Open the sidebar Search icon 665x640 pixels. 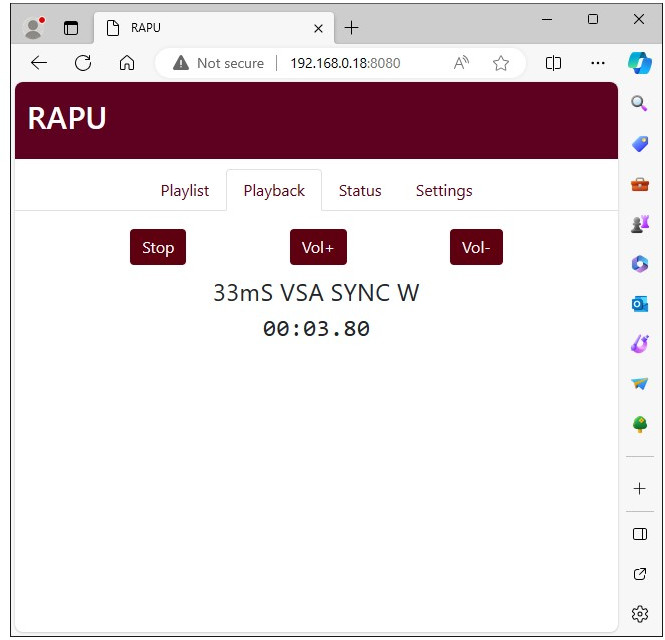[x=639, y=103]
